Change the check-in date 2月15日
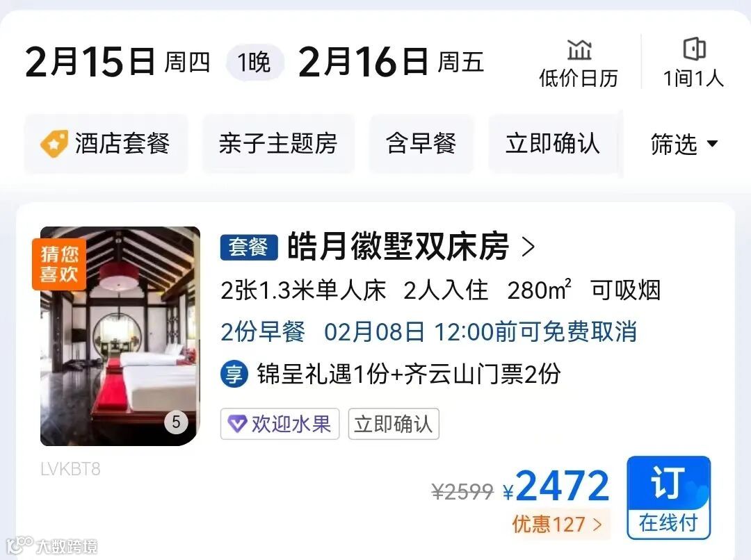 pos(118,63)
